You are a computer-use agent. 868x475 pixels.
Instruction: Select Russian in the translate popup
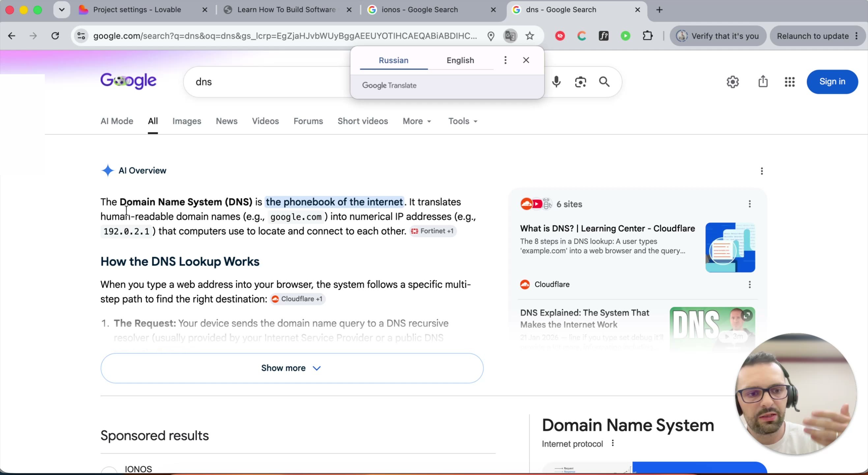point(393,60)
